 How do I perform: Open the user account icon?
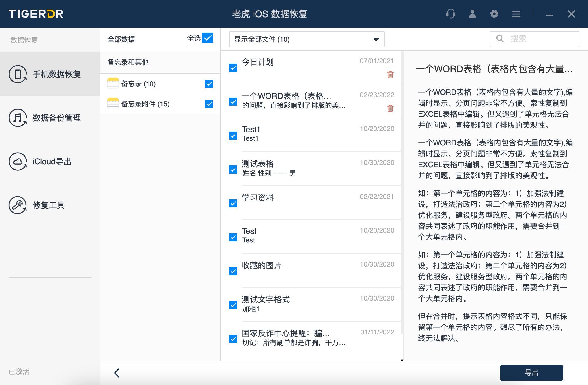click(472, 14)
